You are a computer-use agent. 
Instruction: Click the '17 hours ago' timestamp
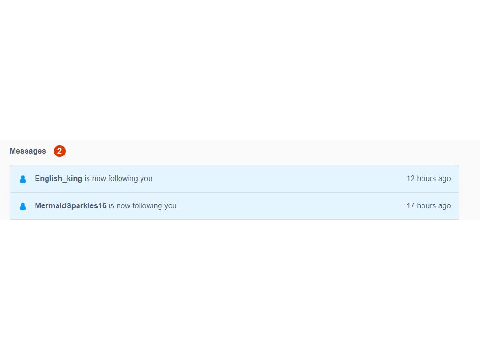tap(429, 206)
